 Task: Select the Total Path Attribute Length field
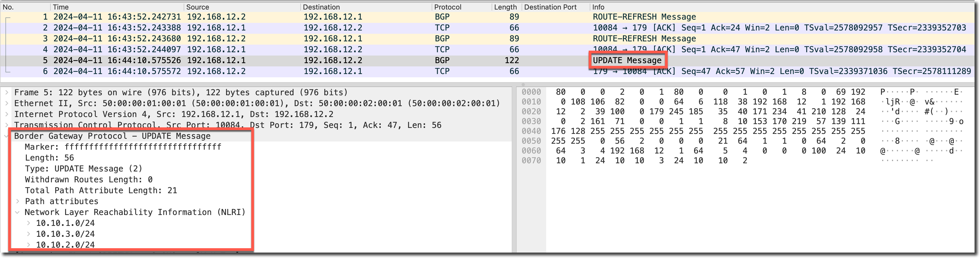point(101,190)
